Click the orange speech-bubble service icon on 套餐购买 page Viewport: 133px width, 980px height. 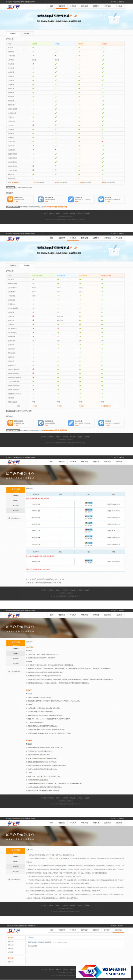(10, 199)
